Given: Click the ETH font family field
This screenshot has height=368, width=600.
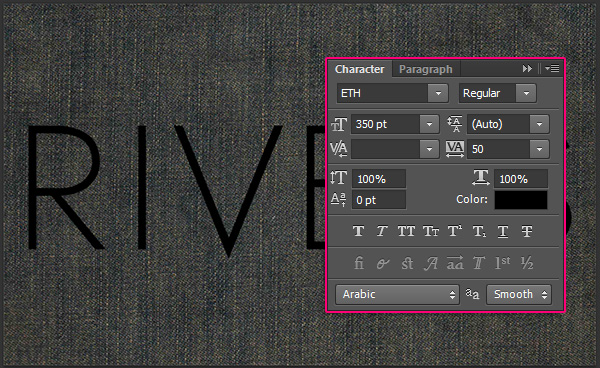Looking at the screenshot, I should (382, 93).
